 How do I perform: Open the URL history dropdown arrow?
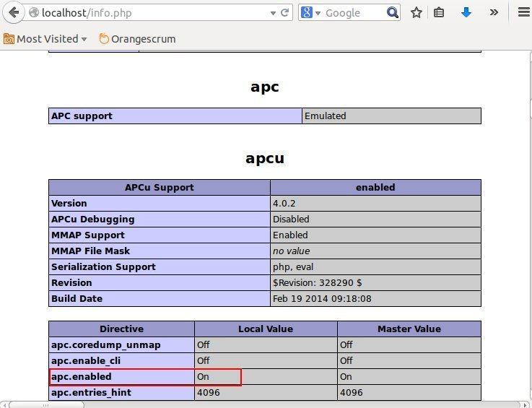[x=273, y=13]
